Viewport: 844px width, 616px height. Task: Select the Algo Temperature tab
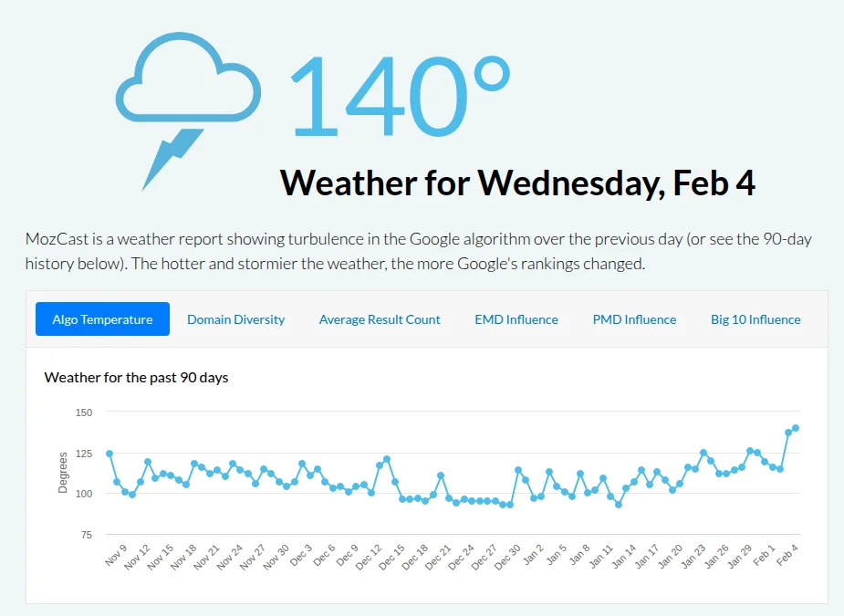pyautogui.click(x=102, y=319)
